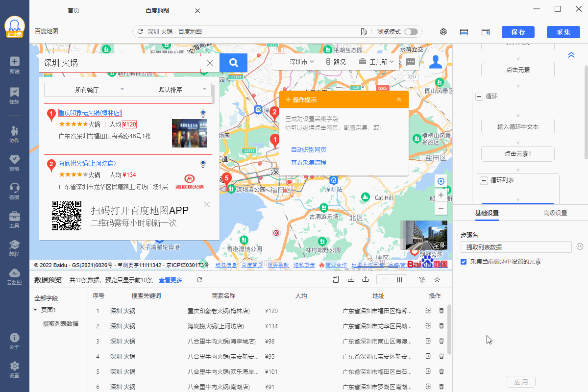
Task: Toggle the 路况 traffic layer
Action: pos(336,62)
